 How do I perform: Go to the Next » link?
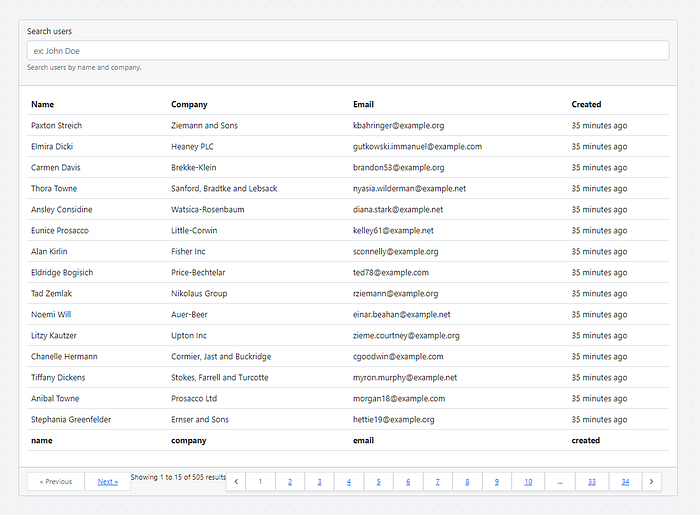(108, 482)
